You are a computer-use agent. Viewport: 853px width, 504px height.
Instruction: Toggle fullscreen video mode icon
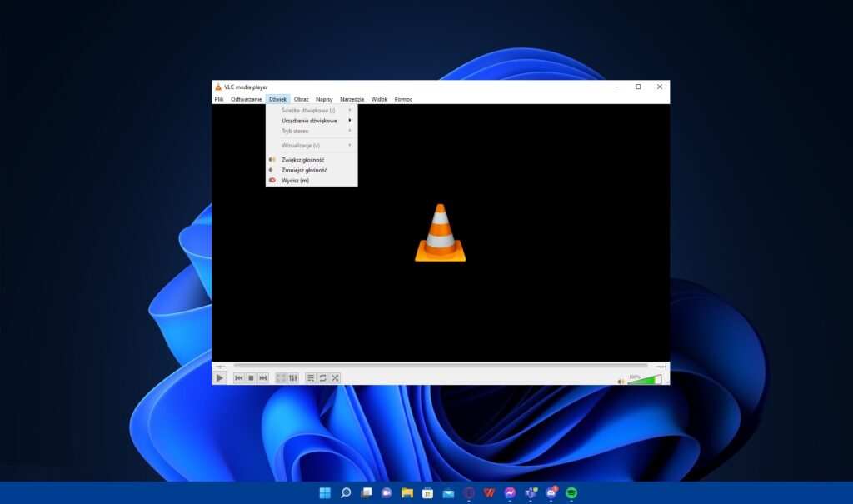click(x=281, y=377)
